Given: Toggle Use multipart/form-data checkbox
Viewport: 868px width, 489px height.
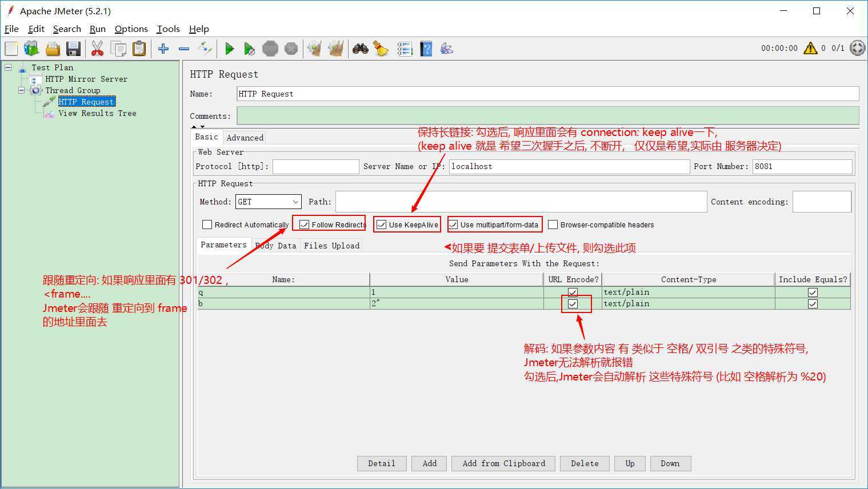Looking at the screenshot, I should pos(453,225).
